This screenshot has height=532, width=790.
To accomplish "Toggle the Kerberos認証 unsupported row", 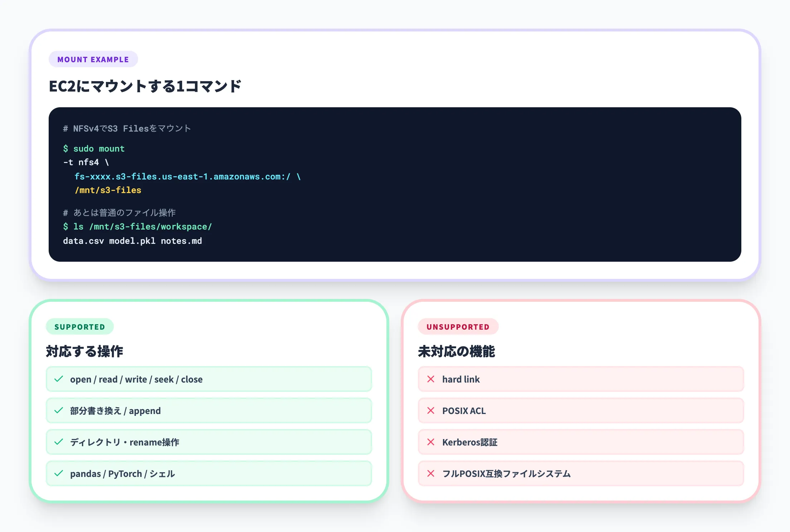I will click(580, 442).
